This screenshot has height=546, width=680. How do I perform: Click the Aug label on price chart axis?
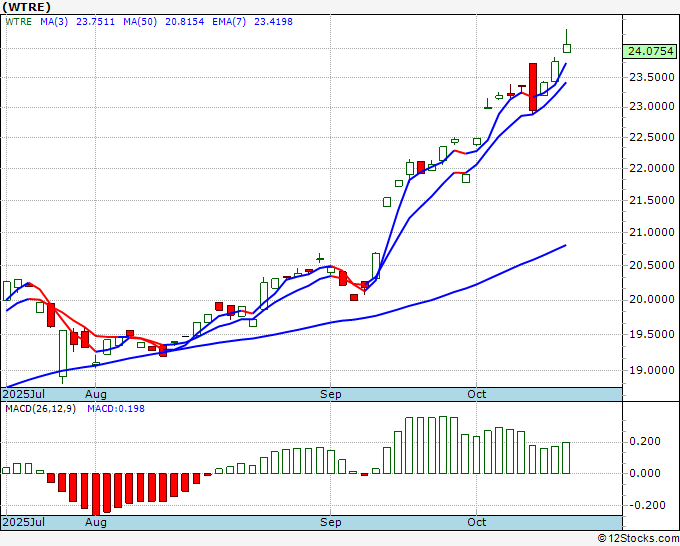point(96,394)
